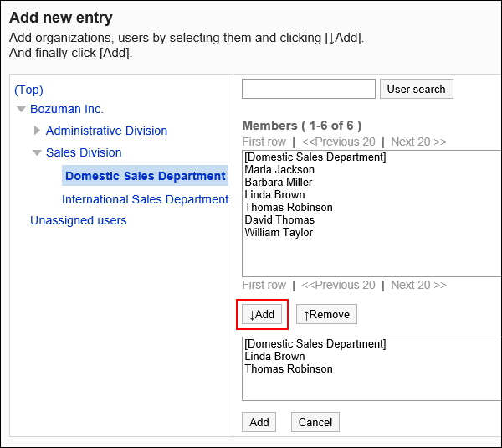Collapse the Bozuman Inc. tree node
The width and height of the screenshot is (502, 448).
coord(21,109)
